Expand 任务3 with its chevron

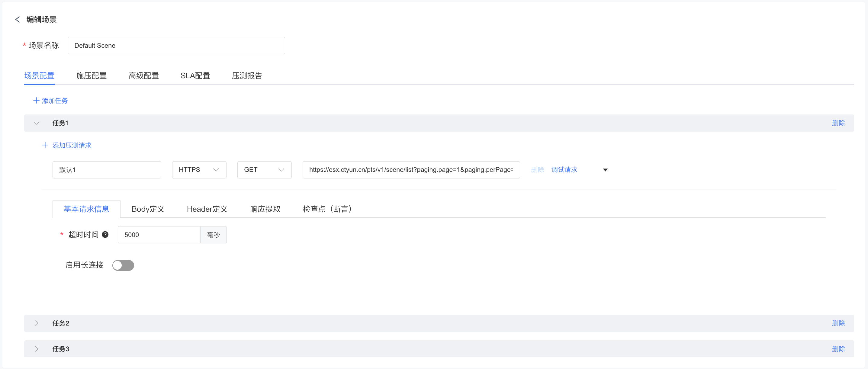pyautogui.click(x=37, y=349)
